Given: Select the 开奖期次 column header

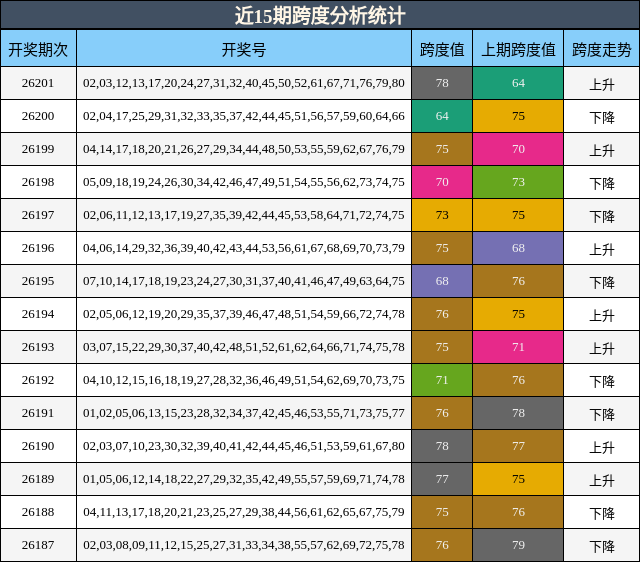Looking at the screenshot, I should (38, 50).
